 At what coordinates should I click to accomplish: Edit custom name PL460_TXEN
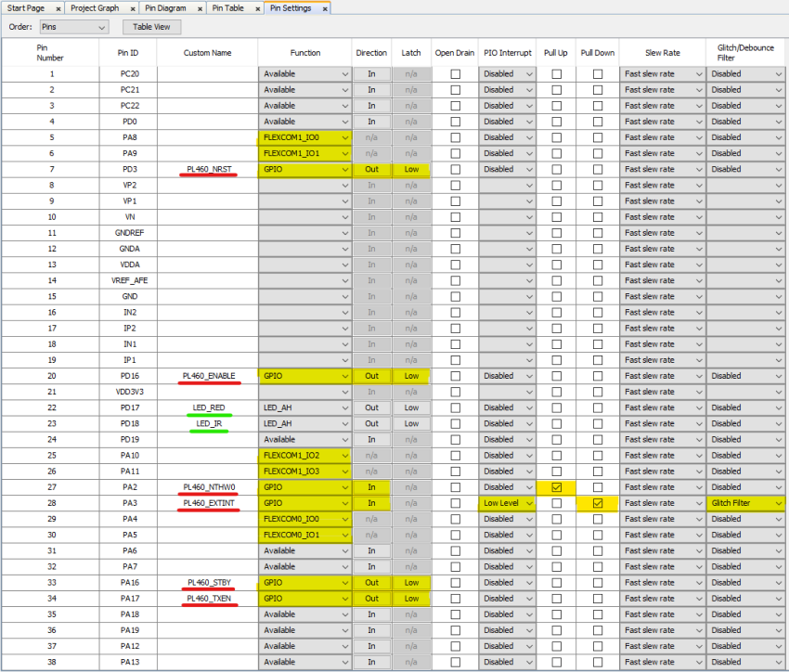point(208,599)
